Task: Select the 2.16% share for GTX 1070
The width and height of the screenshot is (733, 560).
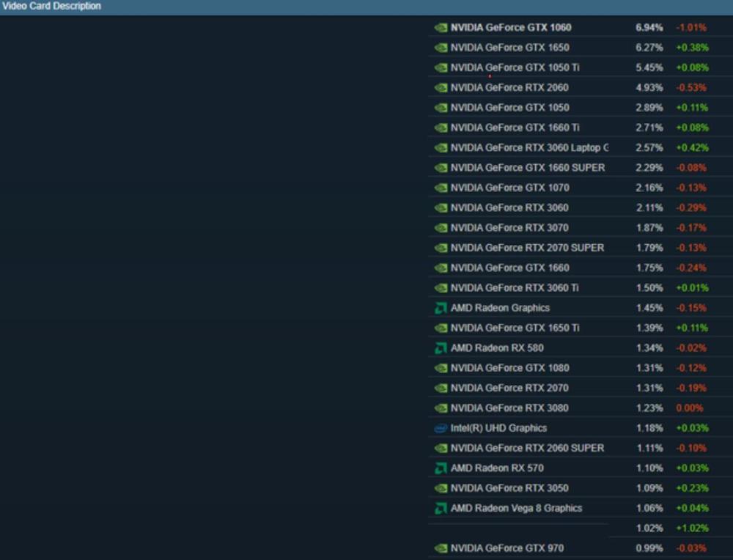Action: (649, 188)
